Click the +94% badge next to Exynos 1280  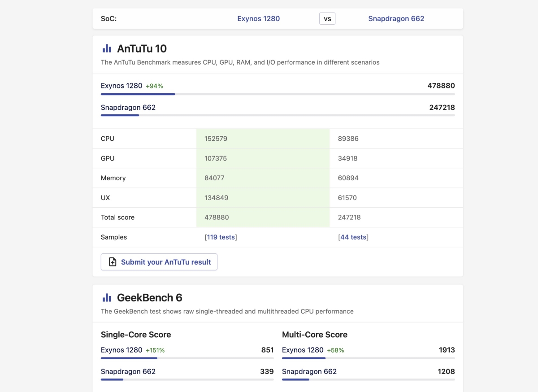tap(154, 86)
